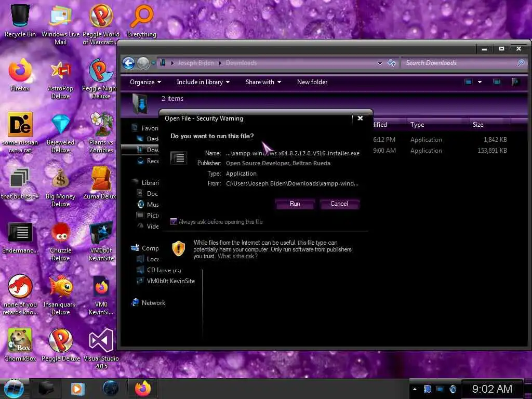The image size is (532, 399).
Task: Open Peggle World of Warcraft icon
Action: point(101,24)
